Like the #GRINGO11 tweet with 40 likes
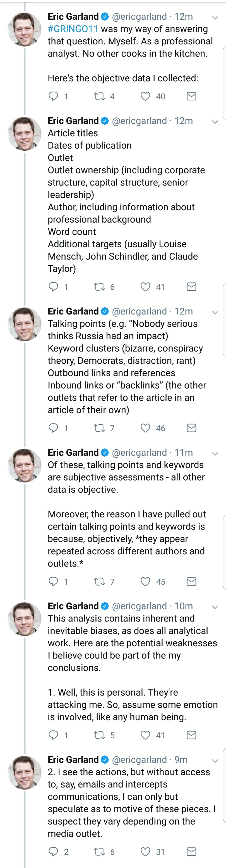226x868 pixels. tap(145, 96)
